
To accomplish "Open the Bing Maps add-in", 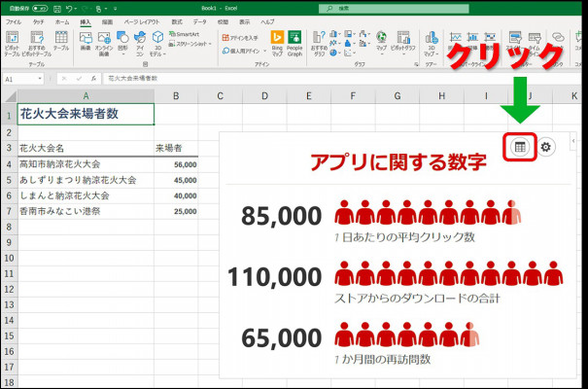I will coord(277,40).
